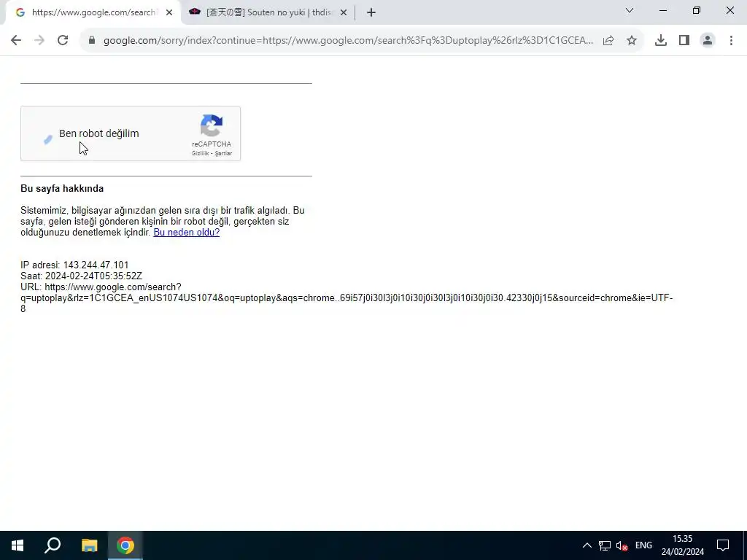
Task: Click Google favicon on first tab
Action: click(x=20, y=12)
